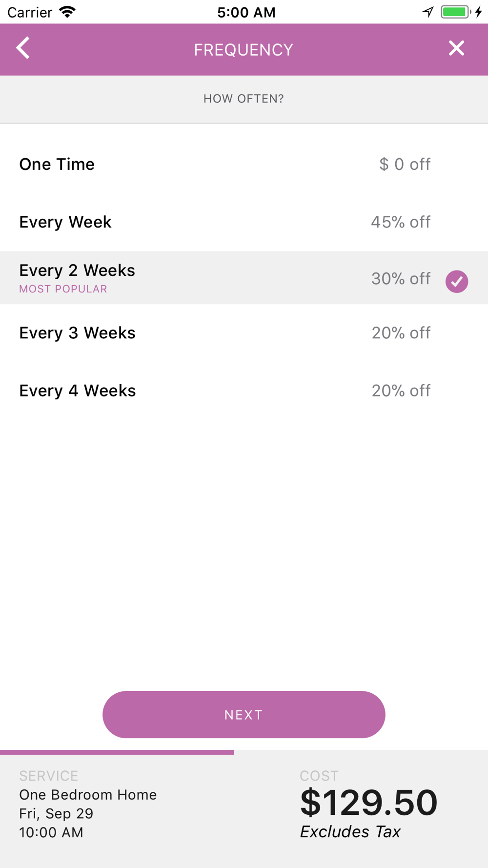Tap the Wi-Fi status icon

67,12
